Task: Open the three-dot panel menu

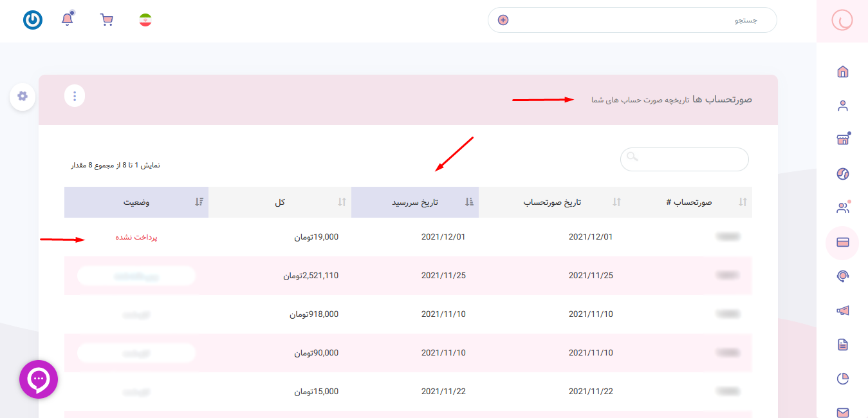Action: pos(75,96)
